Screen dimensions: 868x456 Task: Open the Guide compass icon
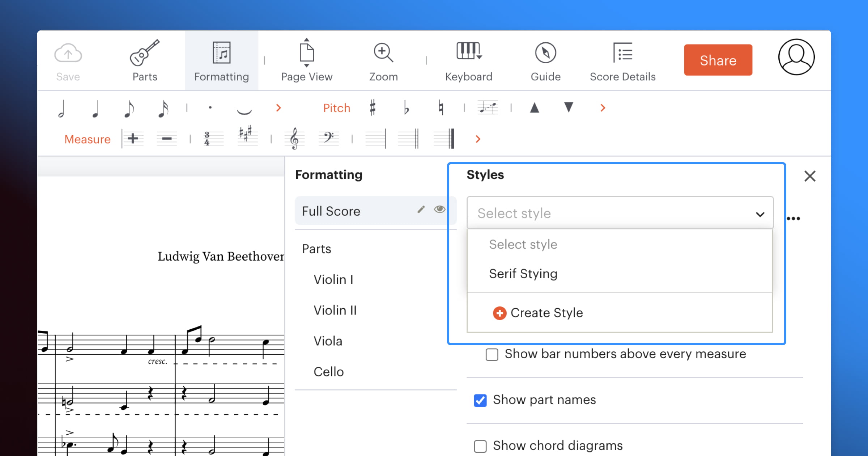[x=545, y=52]
